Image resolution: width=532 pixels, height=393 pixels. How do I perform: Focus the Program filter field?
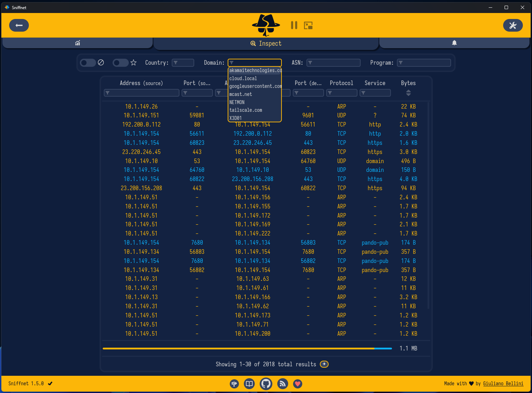tap(424, 63)
